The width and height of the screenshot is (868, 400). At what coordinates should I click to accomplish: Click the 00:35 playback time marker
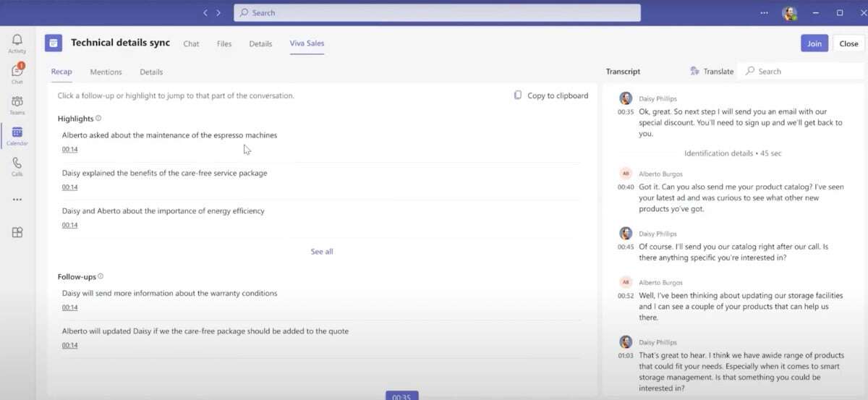[x=401, y=396]
